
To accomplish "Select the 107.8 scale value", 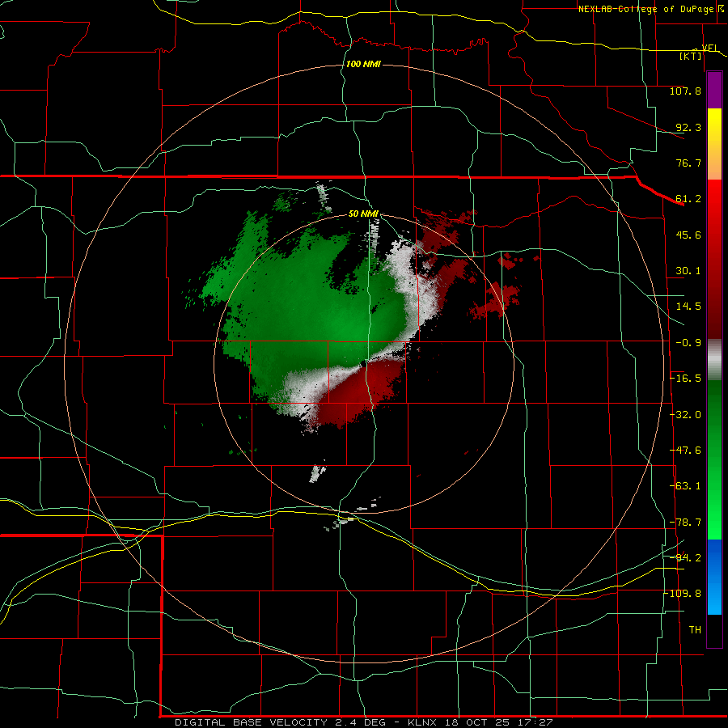I will pos(685,91).
